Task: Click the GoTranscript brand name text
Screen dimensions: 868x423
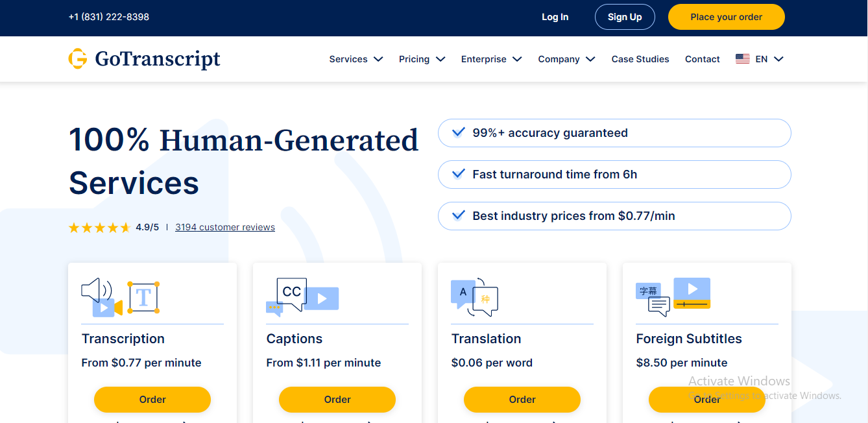Action: click(158, 59)
